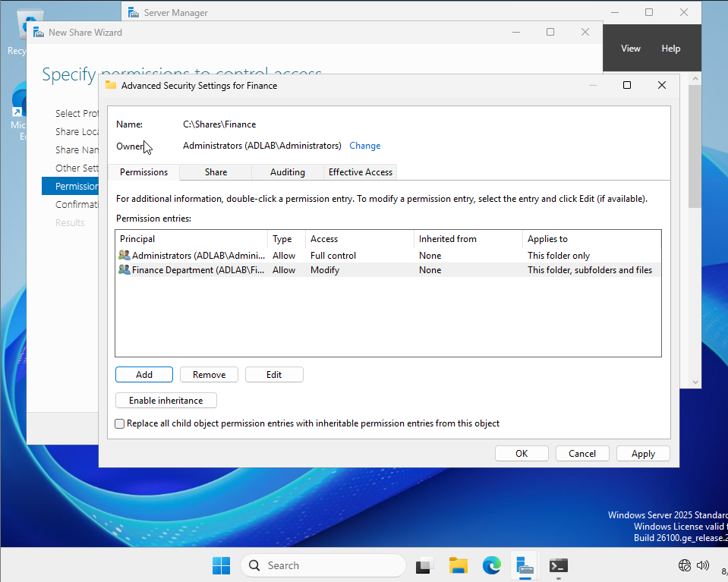Viewport: 728px width, 582px height.
Task: Click the Type column header
Action: click(x=286, y=239)
